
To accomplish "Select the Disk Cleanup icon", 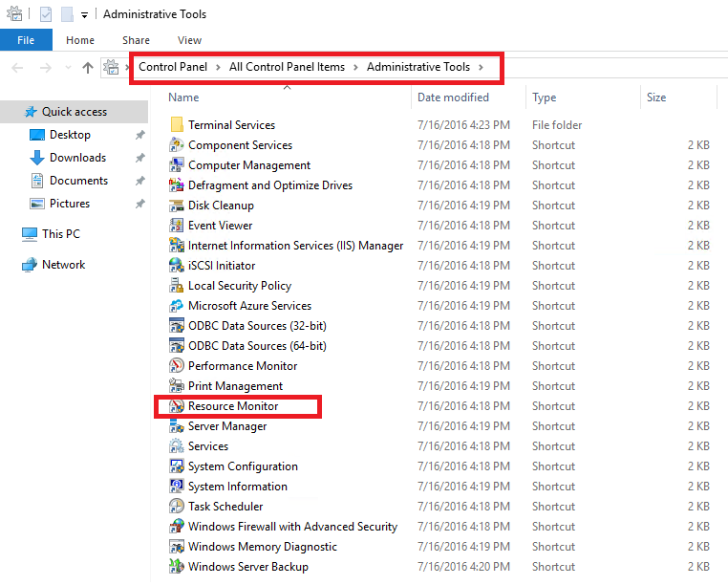I will [x=177, y=205].
